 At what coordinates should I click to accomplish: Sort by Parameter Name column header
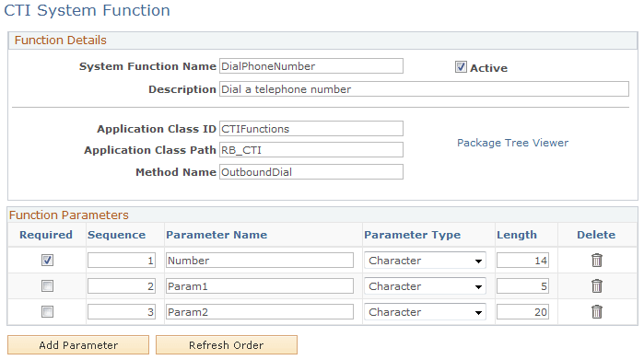pyautogui.click(x=217, y=235)
